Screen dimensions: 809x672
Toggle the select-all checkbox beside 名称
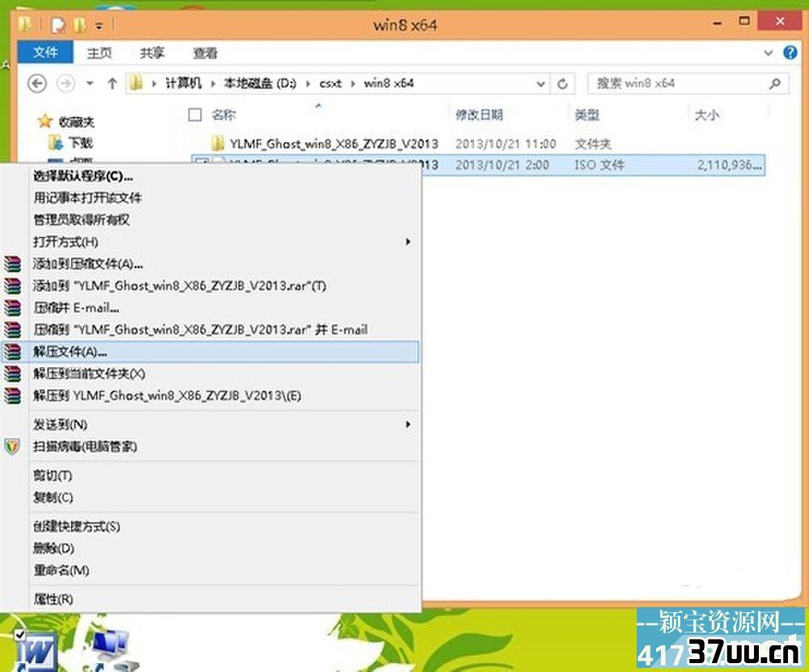coord(195,115)
